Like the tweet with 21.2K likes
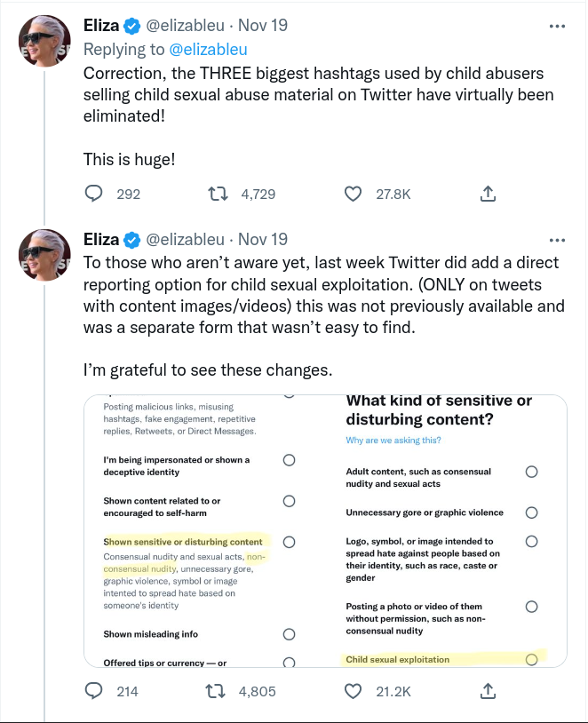 click(354, 690)
